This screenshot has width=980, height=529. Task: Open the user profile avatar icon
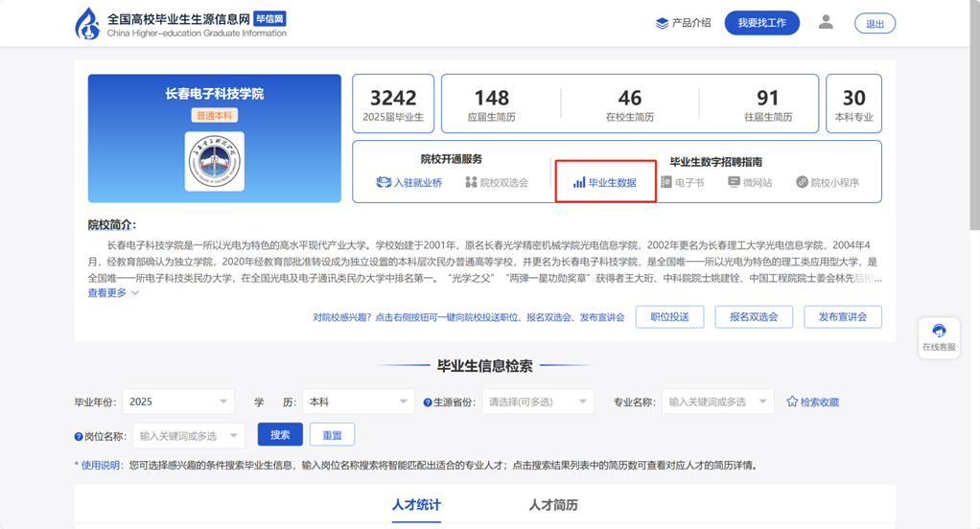tap(826, 22)
